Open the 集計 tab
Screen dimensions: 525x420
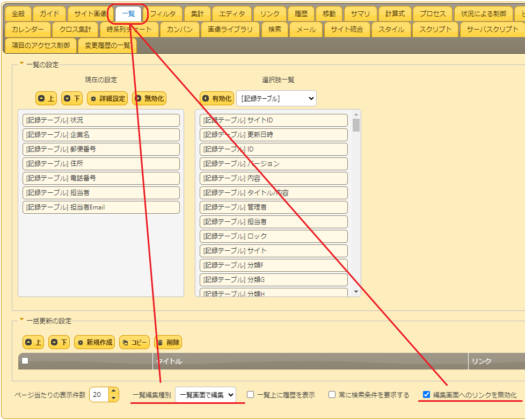[x=197, y=14]
